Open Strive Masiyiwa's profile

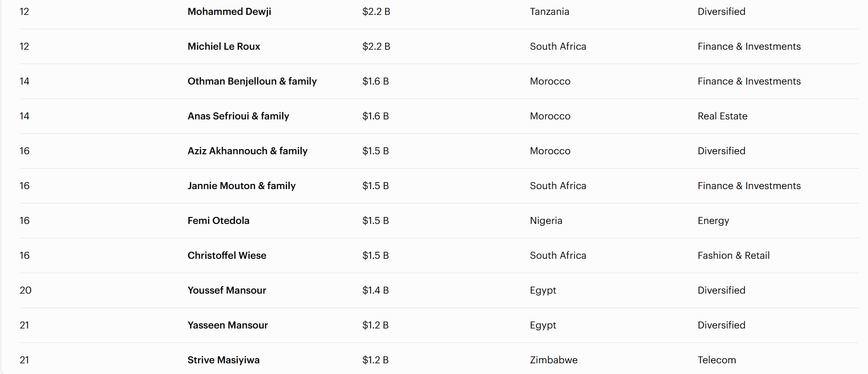[x=223, y=360]
